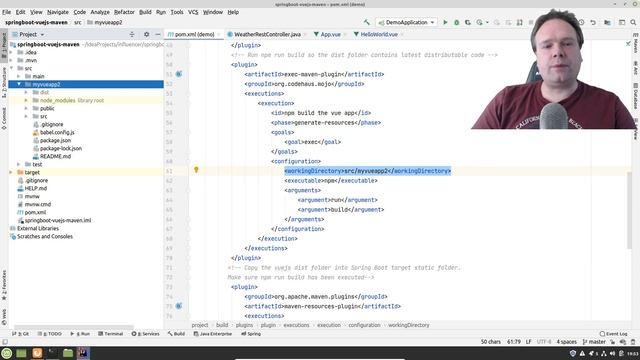Open the Event Log
The width and height of the screenshot is (640, 360).
613,333
